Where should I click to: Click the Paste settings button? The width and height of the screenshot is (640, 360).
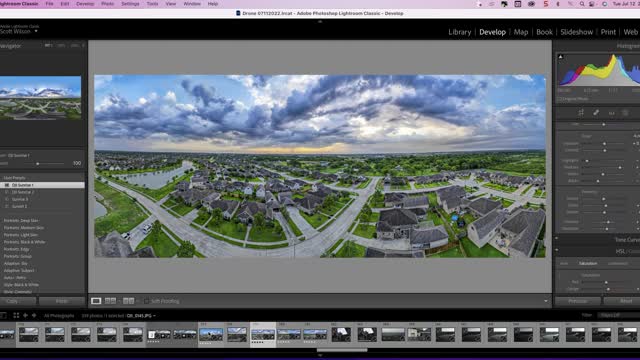62,301
